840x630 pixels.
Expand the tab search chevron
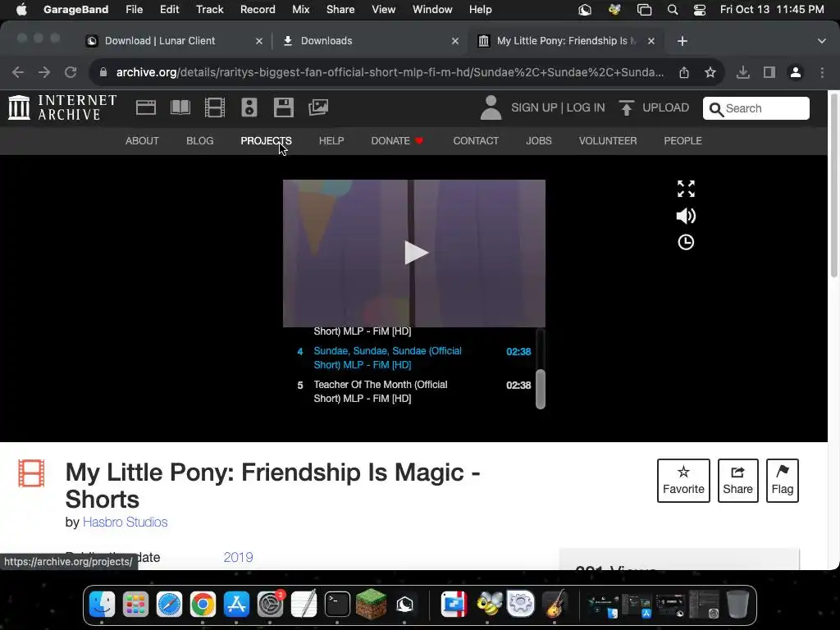pyautogui.click(x=822, y=41)
